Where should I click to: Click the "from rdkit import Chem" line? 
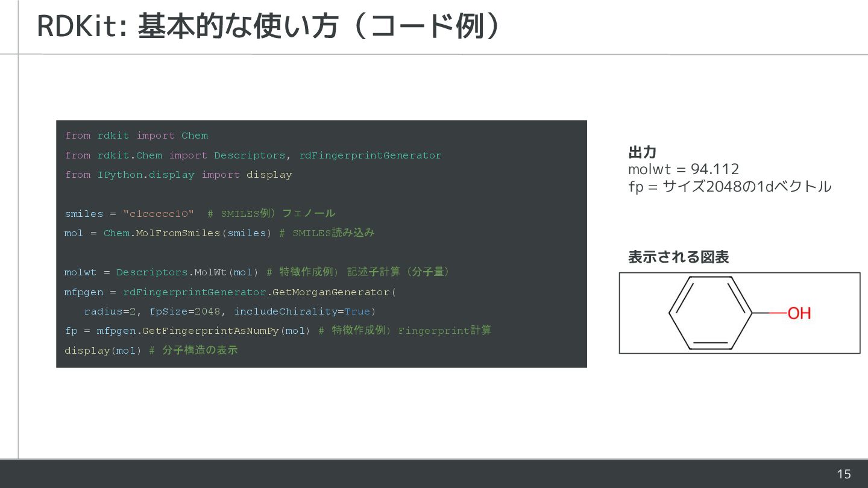pyautogui.click(x=136, y=136)
